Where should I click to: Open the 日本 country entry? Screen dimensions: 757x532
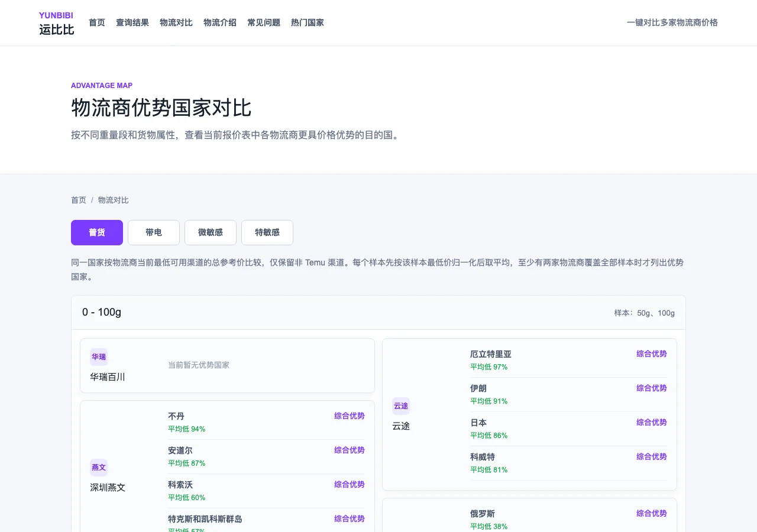click(478, 423)
